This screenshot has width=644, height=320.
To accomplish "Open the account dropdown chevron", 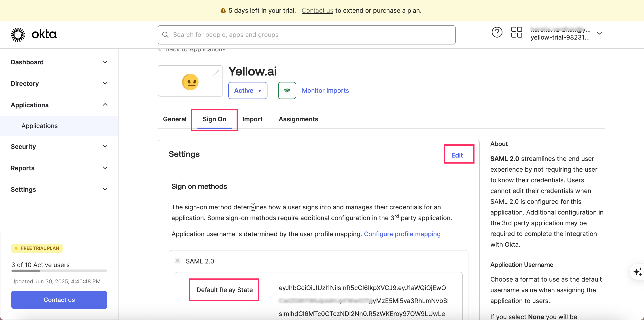I will (x=600, y=33).
